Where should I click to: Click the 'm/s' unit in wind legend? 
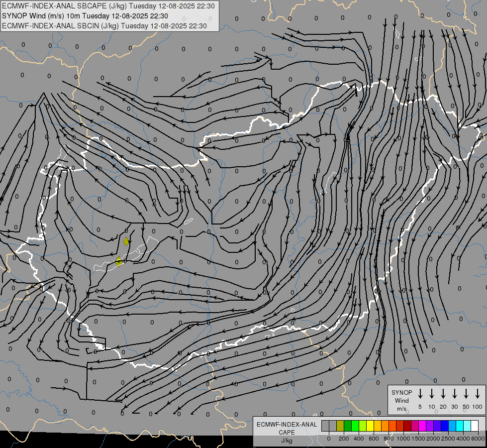pos(401,409)
